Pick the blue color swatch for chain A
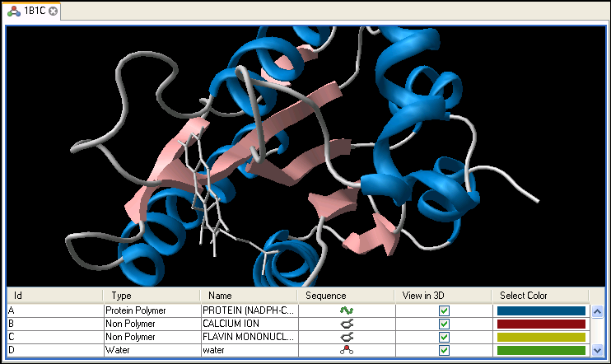The width and height of the screenshot is (611, 364). tap(541, 310)
